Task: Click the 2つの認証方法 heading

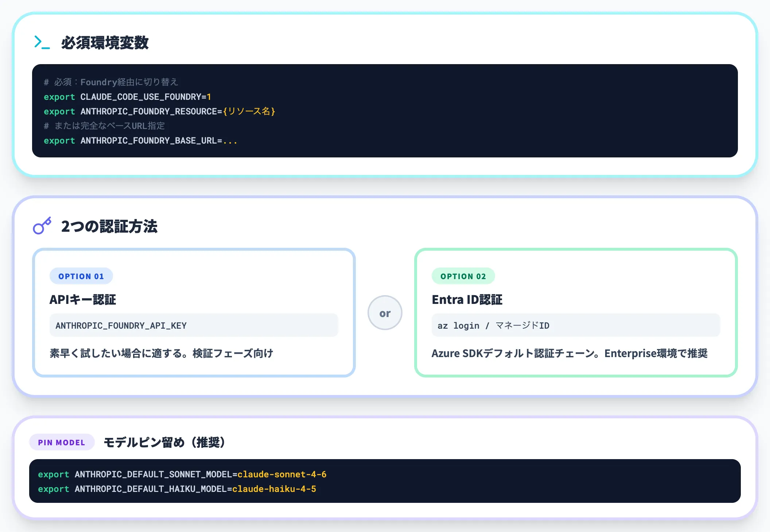Action: [x=109, y=226]
